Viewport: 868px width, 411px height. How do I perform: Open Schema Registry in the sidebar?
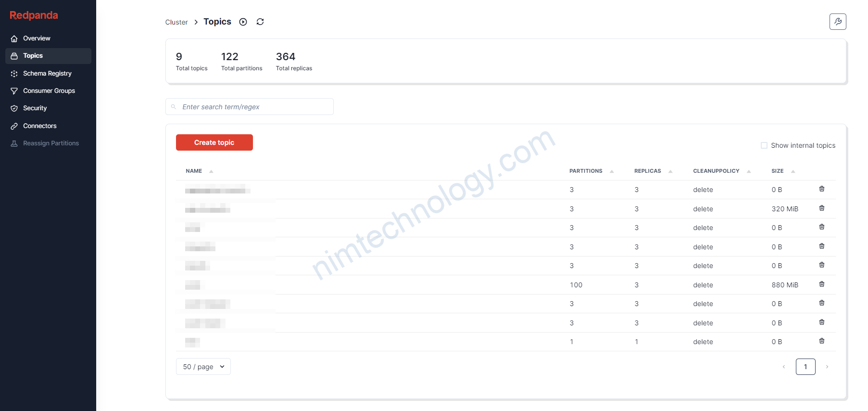tap(47, 73)
